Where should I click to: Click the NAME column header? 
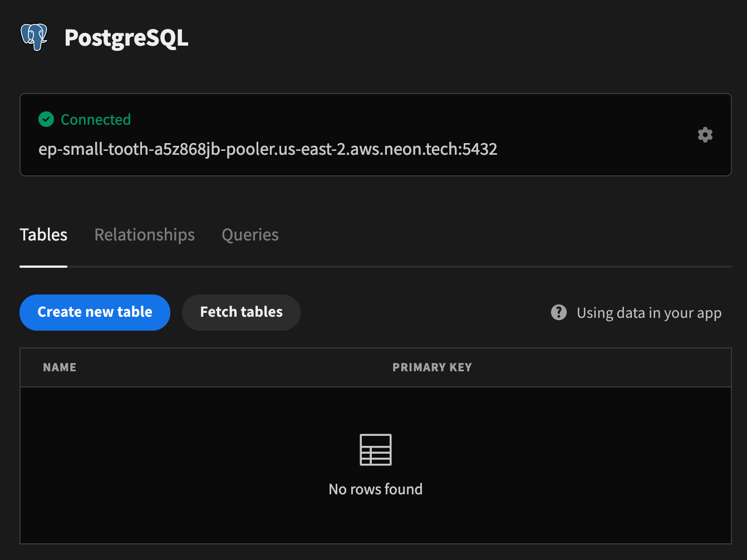(x=60, y=367)
